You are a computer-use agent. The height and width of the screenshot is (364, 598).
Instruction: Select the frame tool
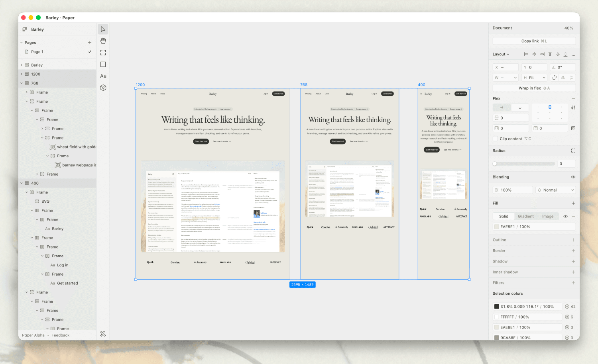click(x=103, y=53)
